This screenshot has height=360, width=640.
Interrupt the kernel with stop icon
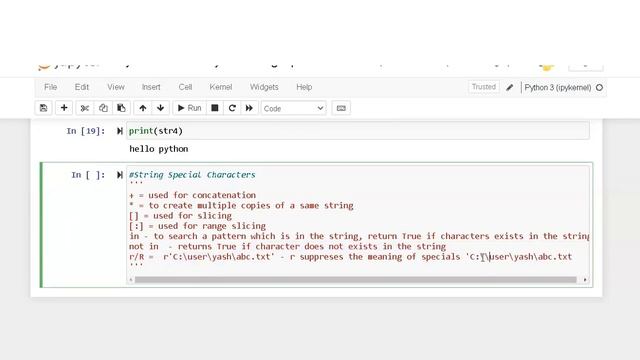pyautogui.click(x=215, y=108)
